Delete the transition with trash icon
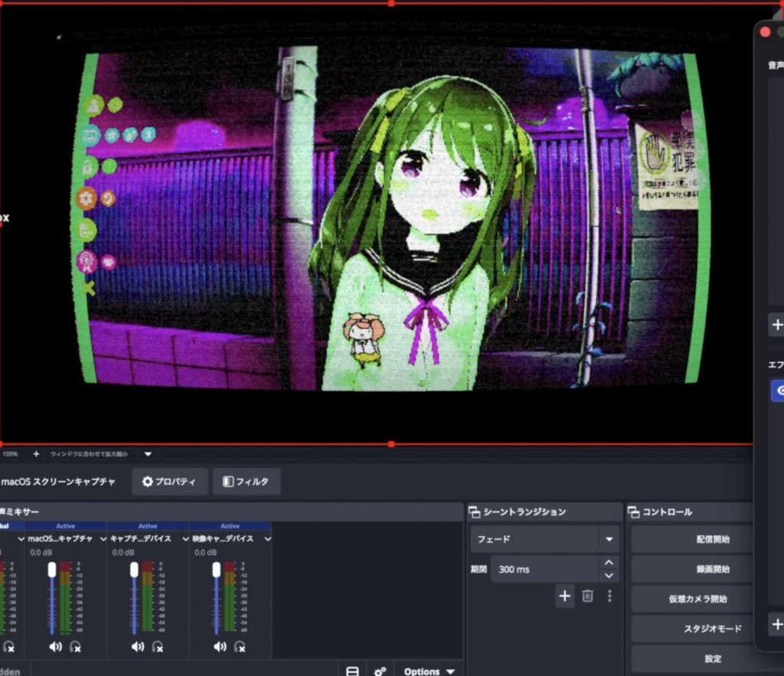Viewport: 784px width, 676px height. [x=587, y=596]
